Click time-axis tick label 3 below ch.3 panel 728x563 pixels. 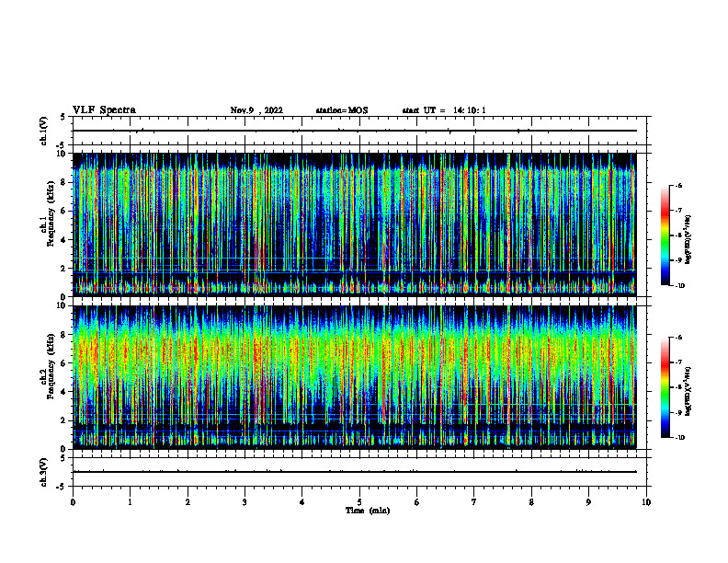(x=245, y=502)
